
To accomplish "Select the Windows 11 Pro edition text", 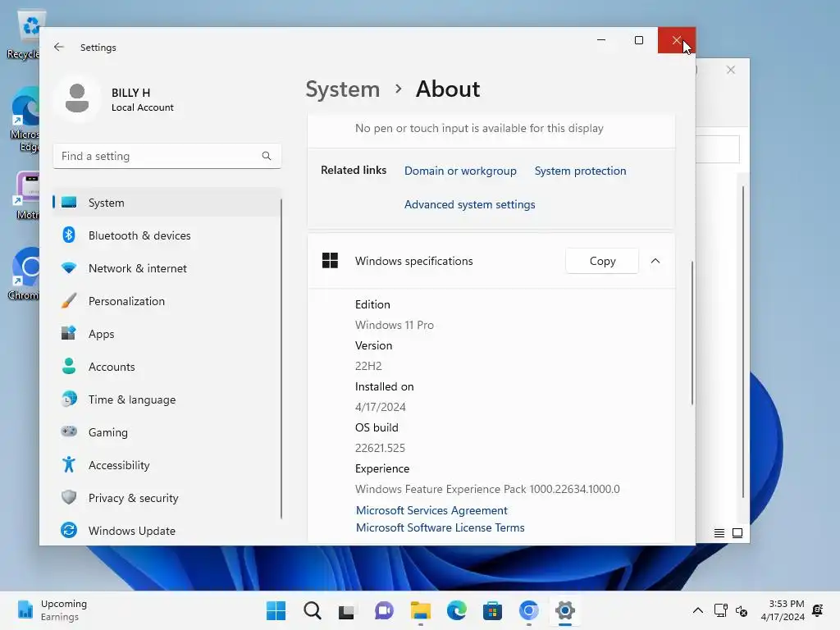I will [395, 325].
